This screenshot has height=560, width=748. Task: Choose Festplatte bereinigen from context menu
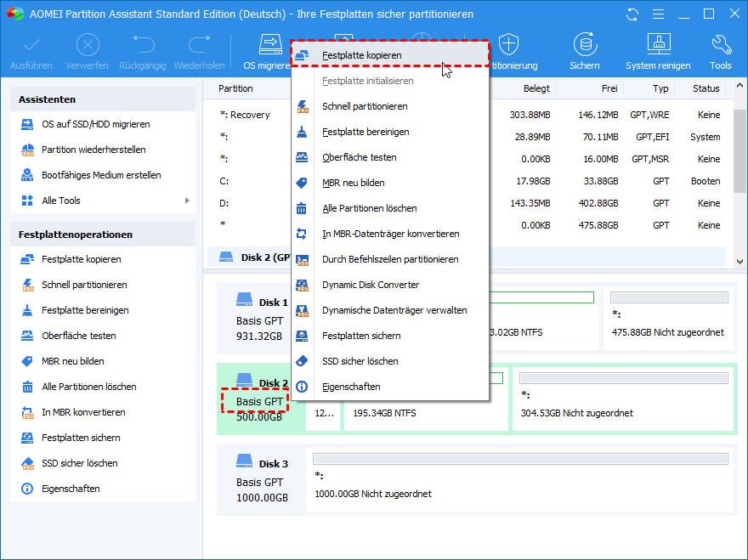390,132
